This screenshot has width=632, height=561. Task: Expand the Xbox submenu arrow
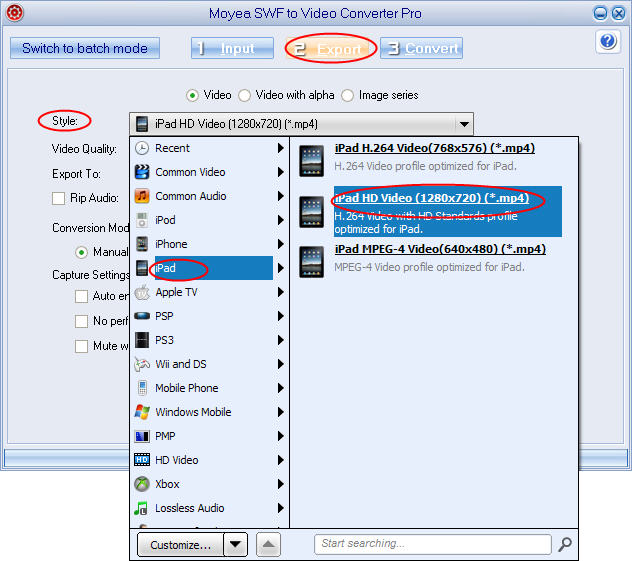coord(281,484)
